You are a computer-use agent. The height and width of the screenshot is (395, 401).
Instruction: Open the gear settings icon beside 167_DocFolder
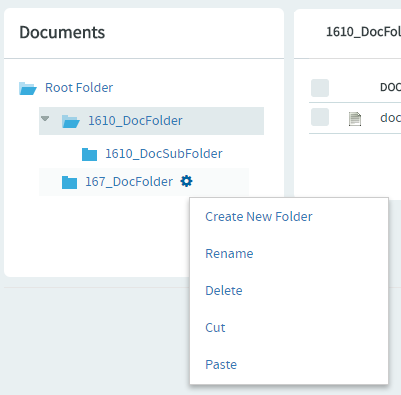point(186,181)
